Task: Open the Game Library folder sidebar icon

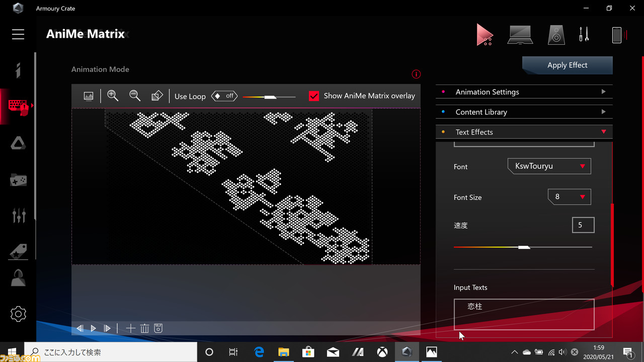Action: pyautogui.click(x=18, y=179)
